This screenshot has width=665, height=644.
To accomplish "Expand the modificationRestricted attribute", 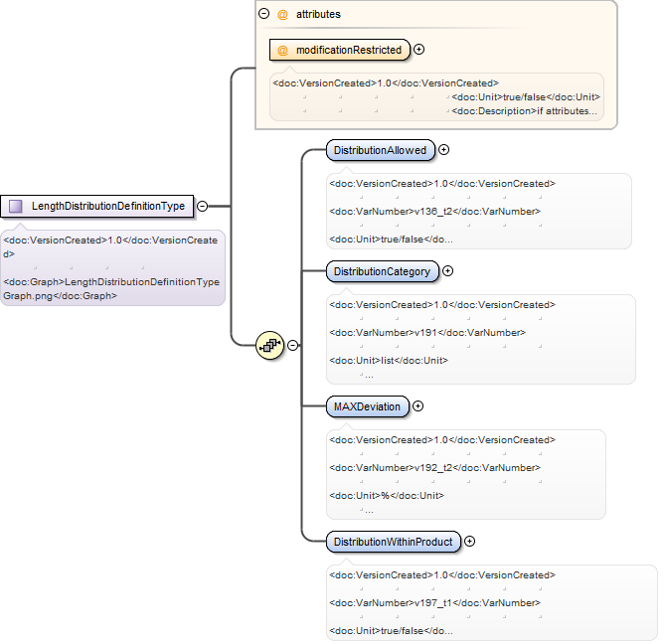I will point(419,50).
